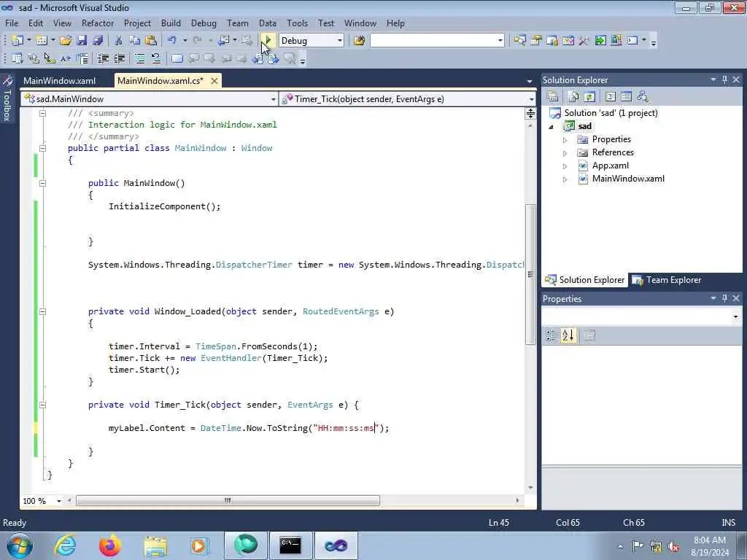Toggle a bookmark with the bookmark icon

(177, 58)
